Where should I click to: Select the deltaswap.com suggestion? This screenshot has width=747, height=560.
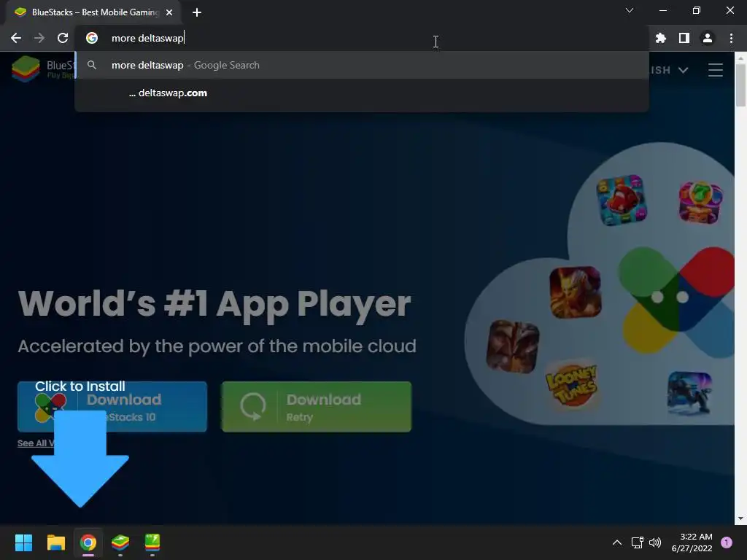(x=362, y=93)
